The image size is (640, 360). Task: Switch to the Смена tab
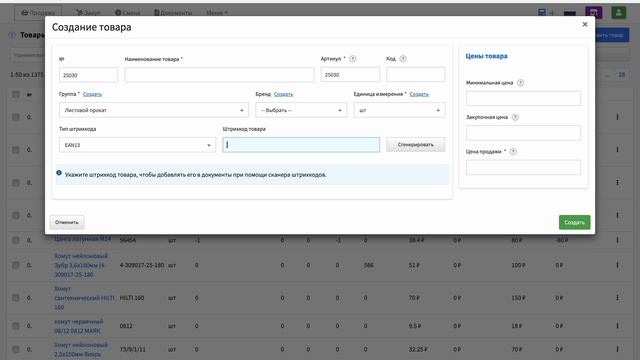pos(128,13)
